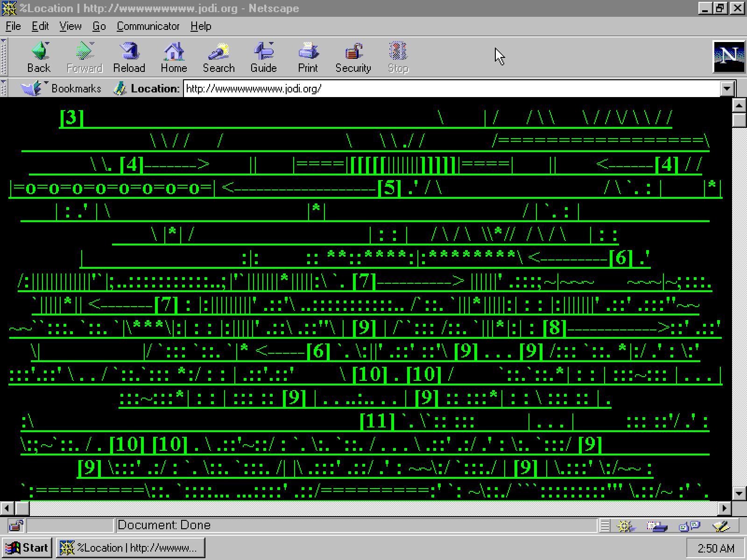Open Navigator from component bar
This screenshot has width=747, height=560.
point(626,526)
